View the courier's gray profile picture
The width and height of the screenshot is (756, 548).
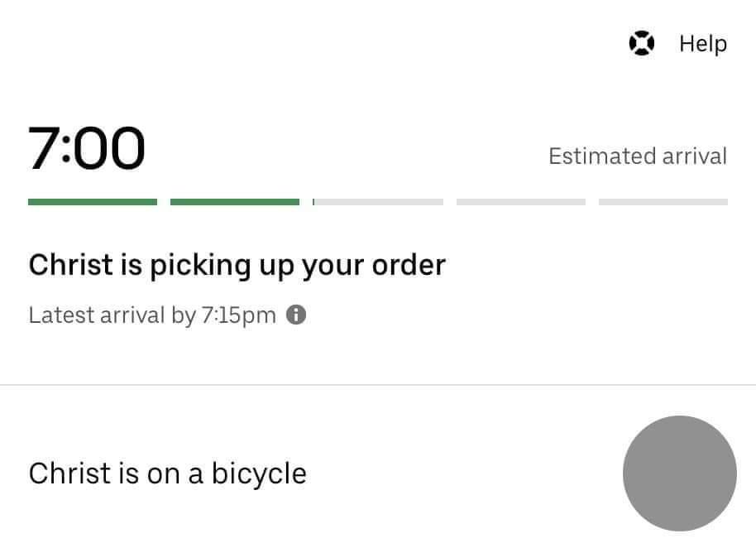pos(680,473)
